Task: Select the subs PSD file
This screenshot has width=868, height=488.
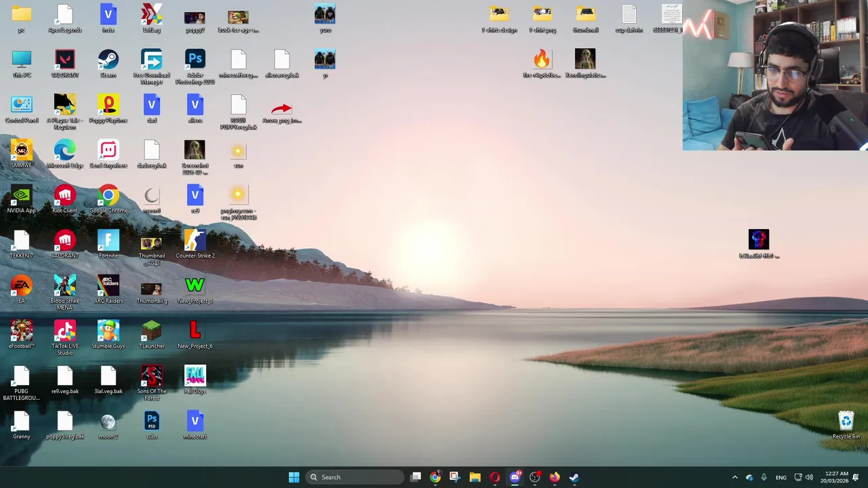Action: [x=151, y=426]
